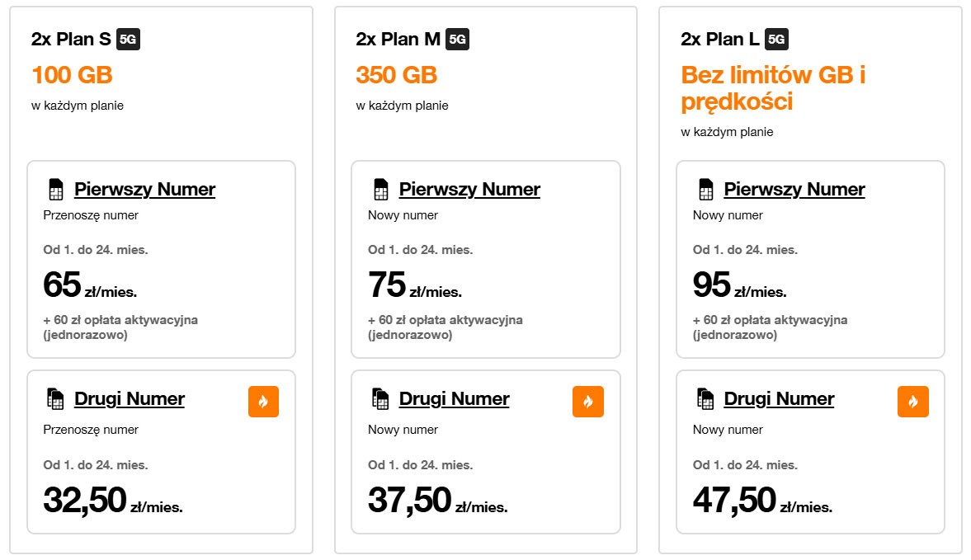Click the Bez limitów GB i prędkości heading
Screen dimensions: 971x560
click(x=773, y=88)
